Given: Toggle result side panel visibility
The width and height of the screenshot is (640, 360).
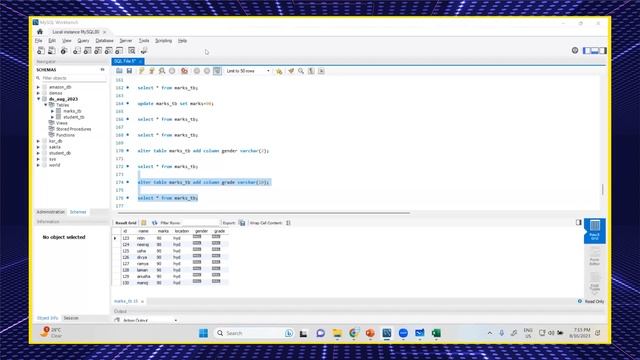Looking at the screenshot, I should click(x=578, y=222).
